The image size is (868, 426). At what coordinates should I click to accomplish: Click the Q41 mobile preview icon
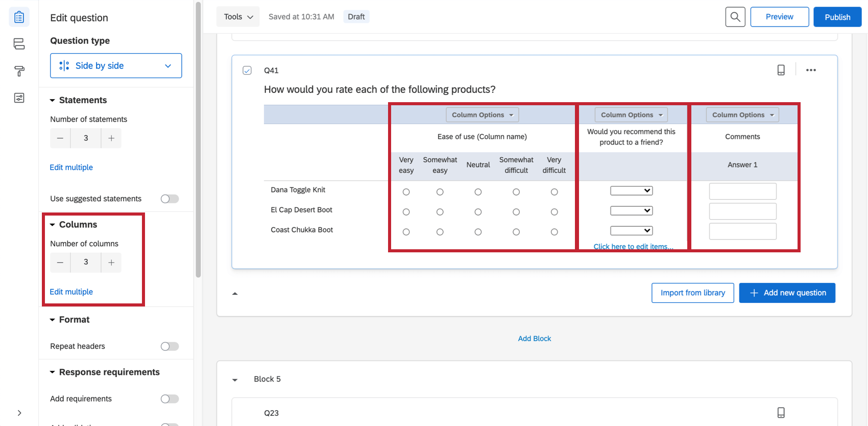[781, 70]
